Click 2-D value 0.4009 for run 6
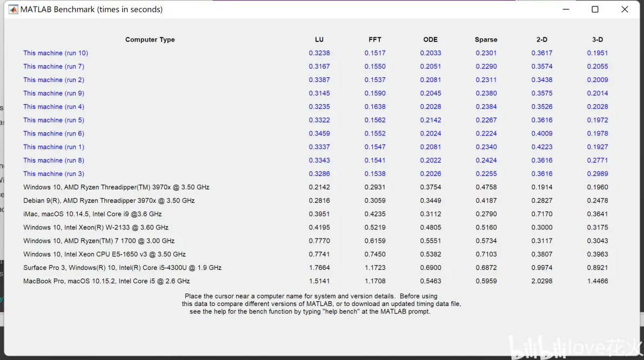This screenshot has width=644, height=360. click(x=542, y=133)
